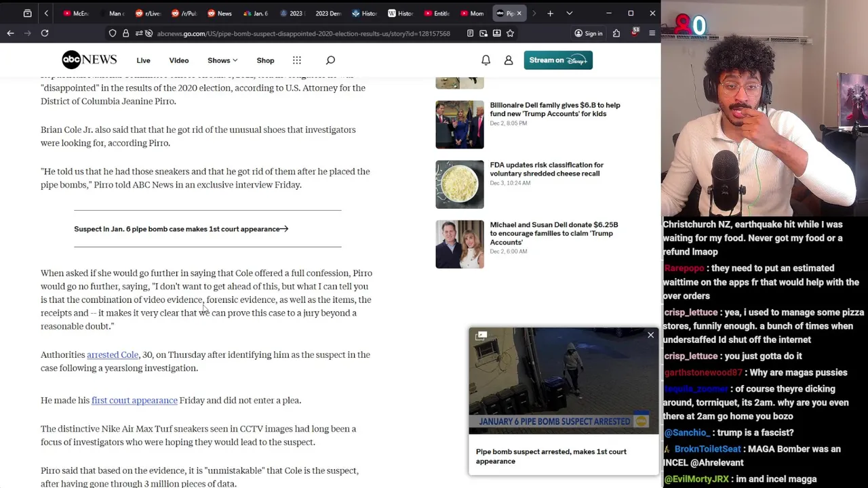The height and width of the screenshot is (488, 868).
Task: Switch to the Wikipedia Histor tab
Action: click(399, 13)
